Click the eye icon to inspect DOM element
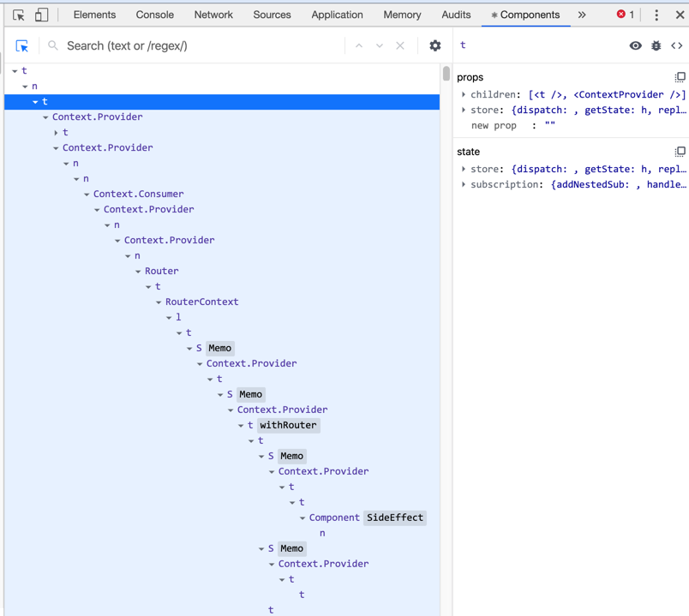The image size is (689, 616). tap(635, 45)
